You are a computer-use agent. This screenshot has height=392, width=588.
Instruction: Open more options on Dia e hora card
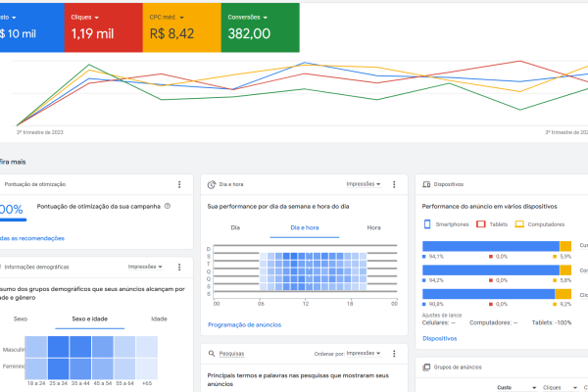[394, 184]
